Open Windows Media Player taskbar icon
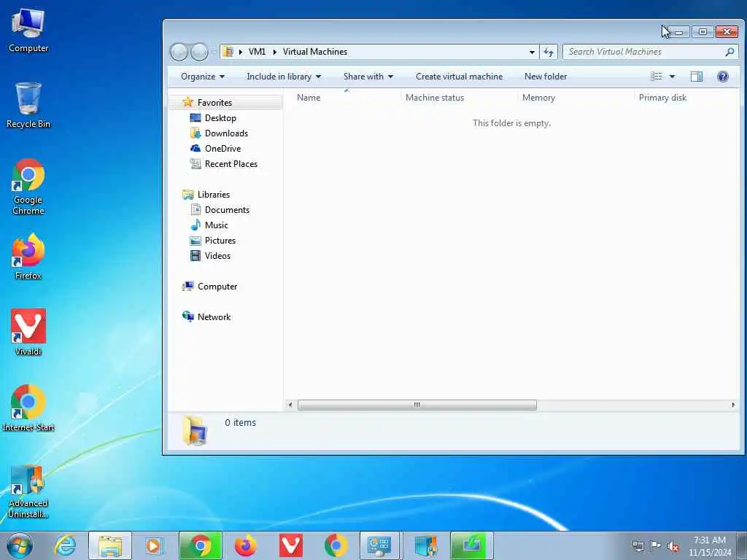 pos(155,545)
